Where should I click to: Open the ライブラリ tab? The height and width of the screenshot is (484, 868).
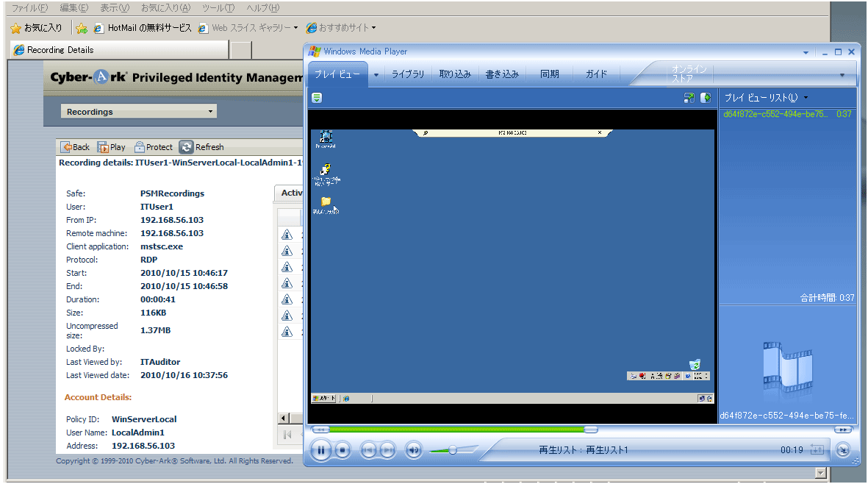tap(408, 74)
